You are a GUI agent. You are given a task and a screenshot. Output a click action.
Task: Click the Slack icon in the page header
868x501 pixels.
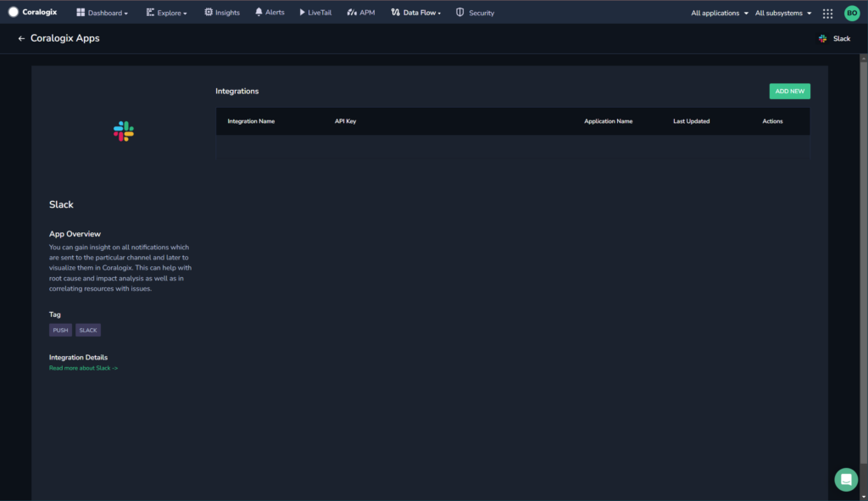pos(822,38)
